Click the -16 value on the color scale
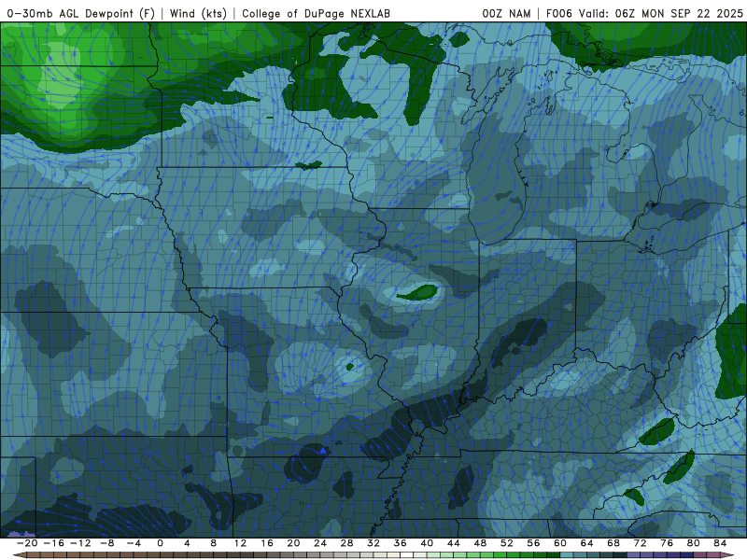747x560 pixels. click(x=53, y=543)
